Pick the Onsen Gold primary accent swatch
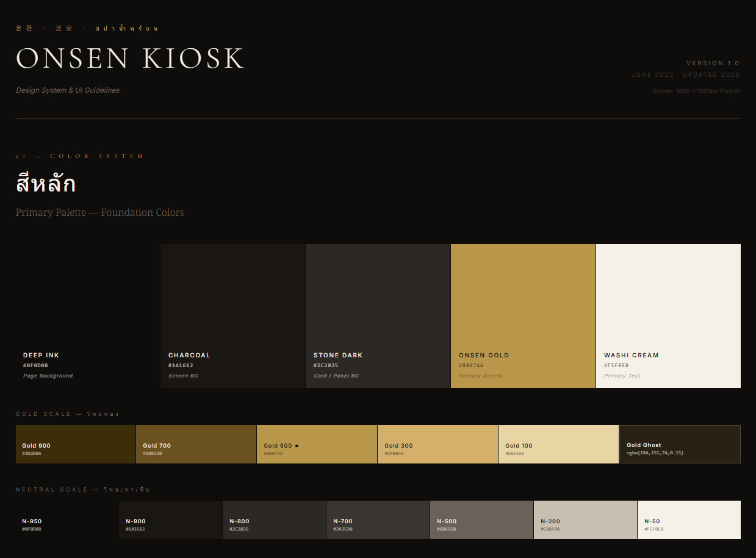The image size is (756, 558). point(523,316)
